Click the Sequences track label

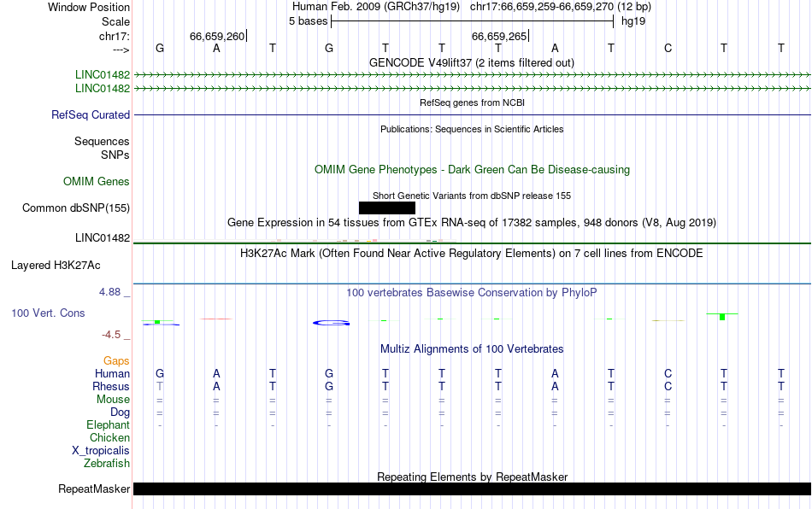pos(102,141)
